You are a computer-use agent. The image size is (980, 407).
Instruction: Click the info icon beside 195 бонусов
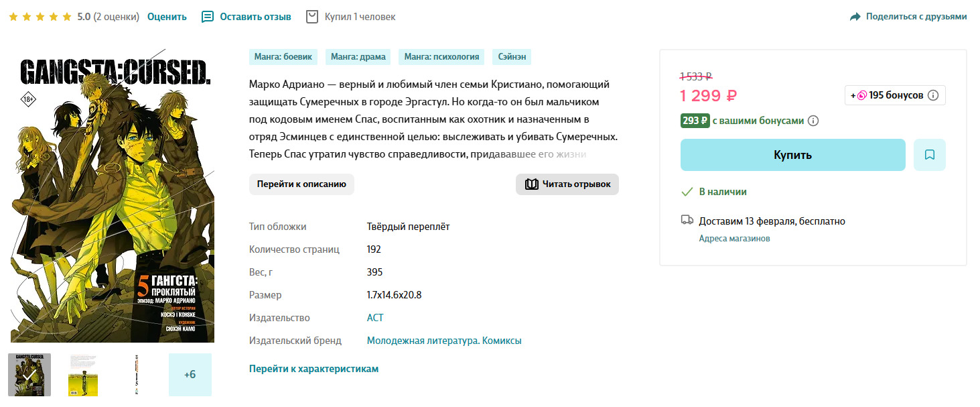[x=933, y=95]
